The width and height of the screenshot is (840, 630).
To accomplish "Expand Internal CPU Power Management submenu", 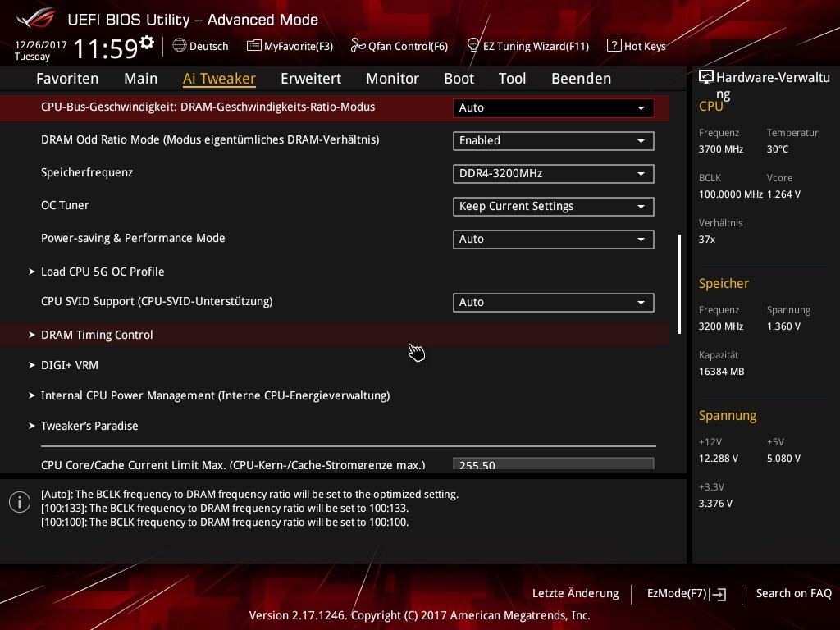I will pos(209,396).
